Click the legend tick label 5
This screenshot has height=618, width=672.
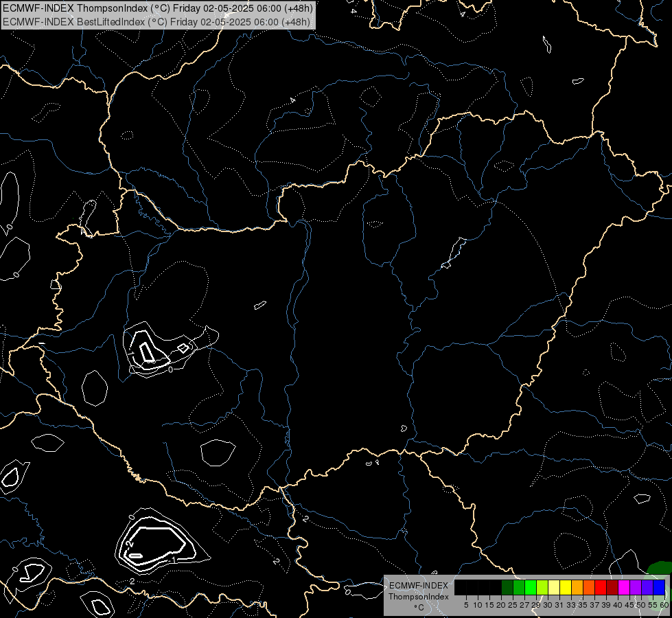click(x=466, y=605)
